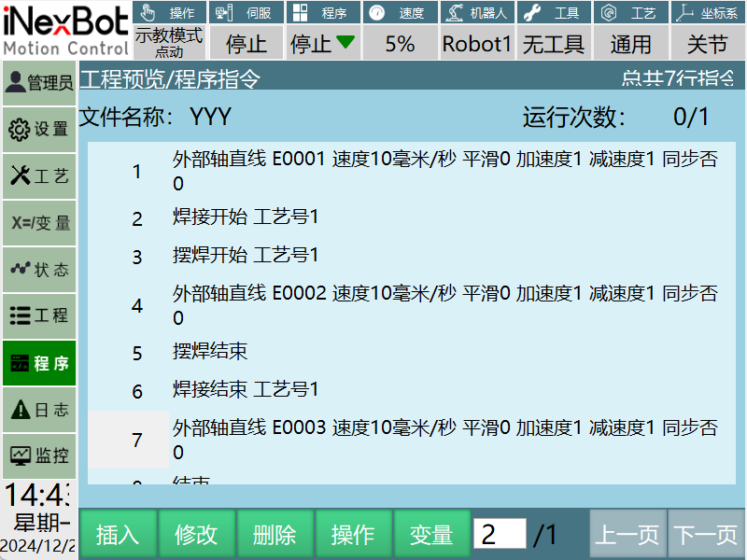Open the 监控 monitor panel

[x=38, y=456]
